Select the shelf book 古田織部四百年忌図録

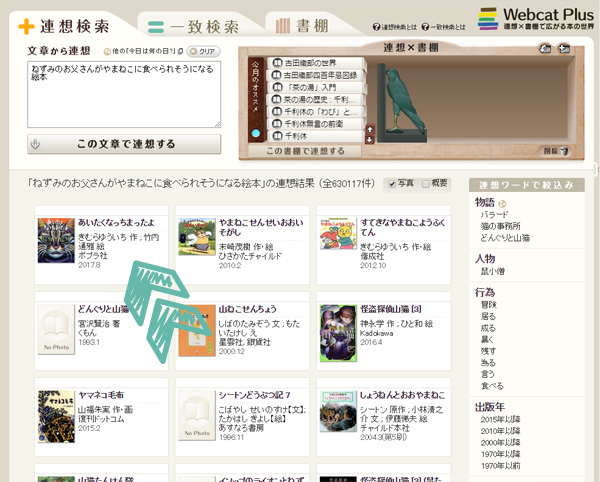click(x=315, y=75)
